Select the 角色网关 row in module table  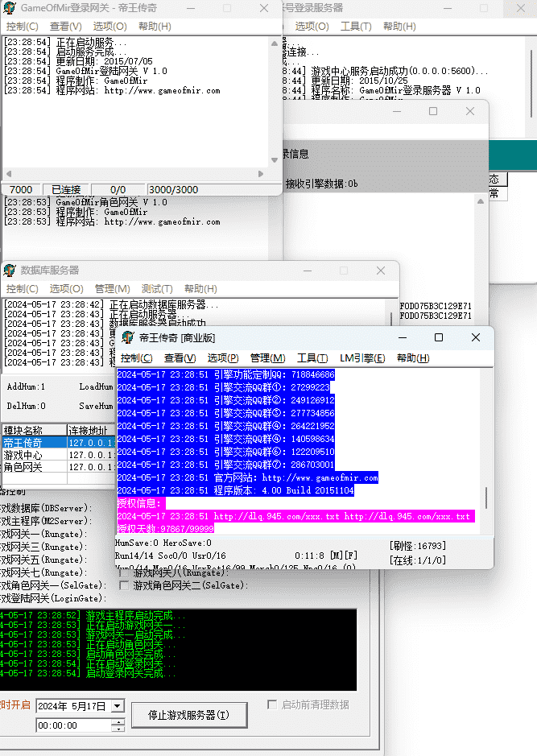click(x=58, y=467)
